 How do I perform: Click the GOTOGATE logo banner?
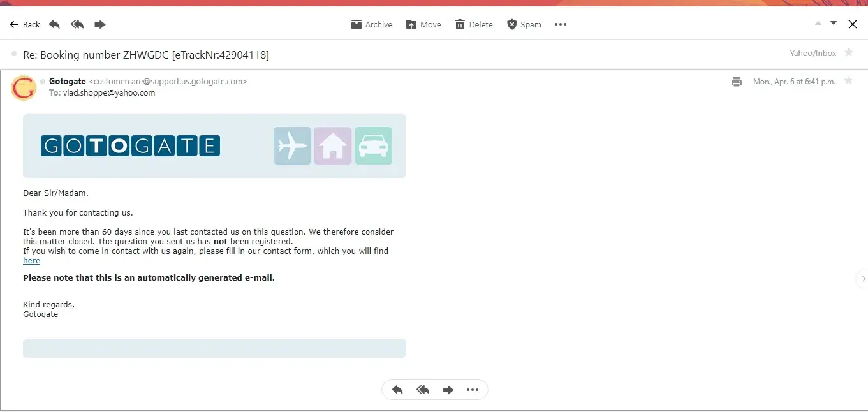click(130, 146)
